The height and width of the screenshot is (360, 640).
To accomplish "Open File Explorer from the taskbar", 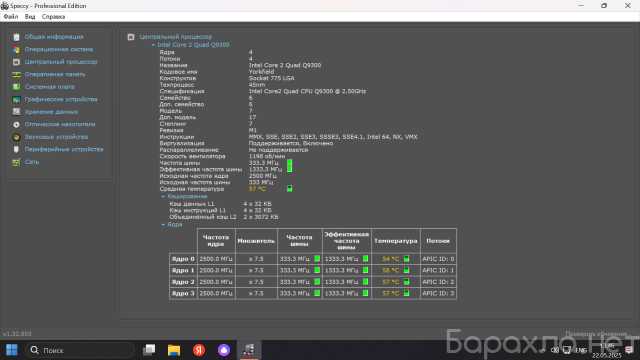I will 174,350.
